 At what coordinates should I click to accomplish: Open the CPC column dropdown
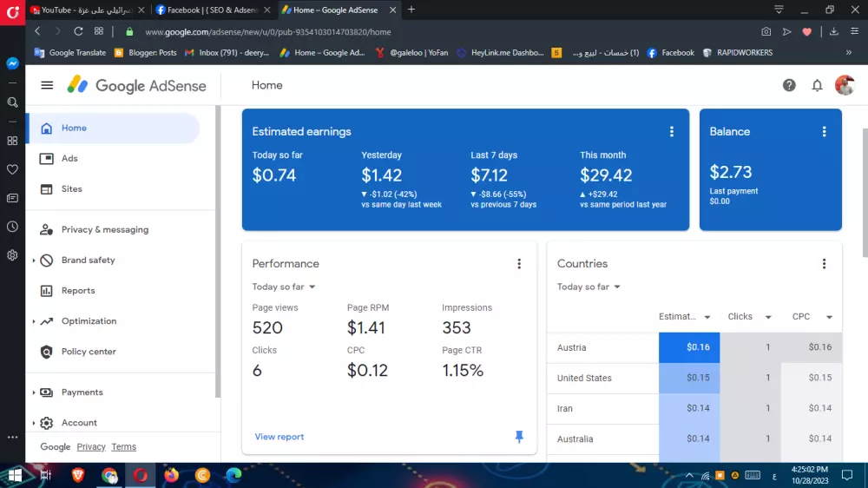[829, 317]
